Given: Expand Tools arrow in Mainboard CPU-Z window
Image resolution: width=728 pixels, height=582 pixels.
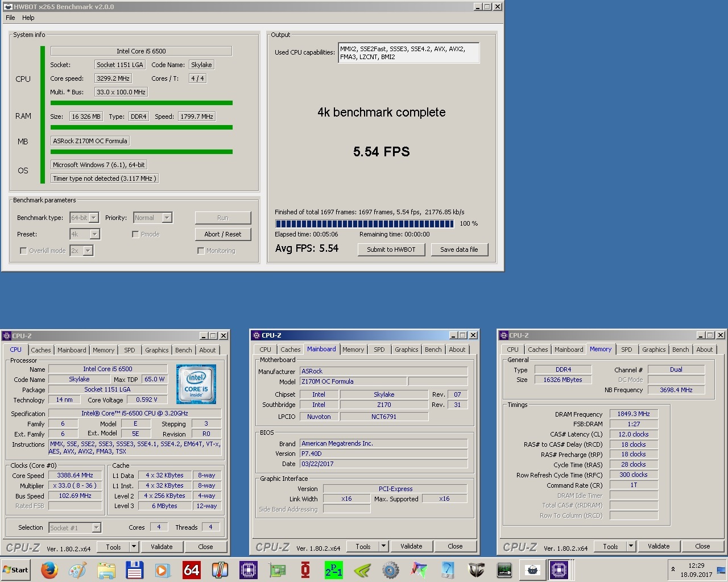Looking at the screenshot, I should click(x=384, y=546).
